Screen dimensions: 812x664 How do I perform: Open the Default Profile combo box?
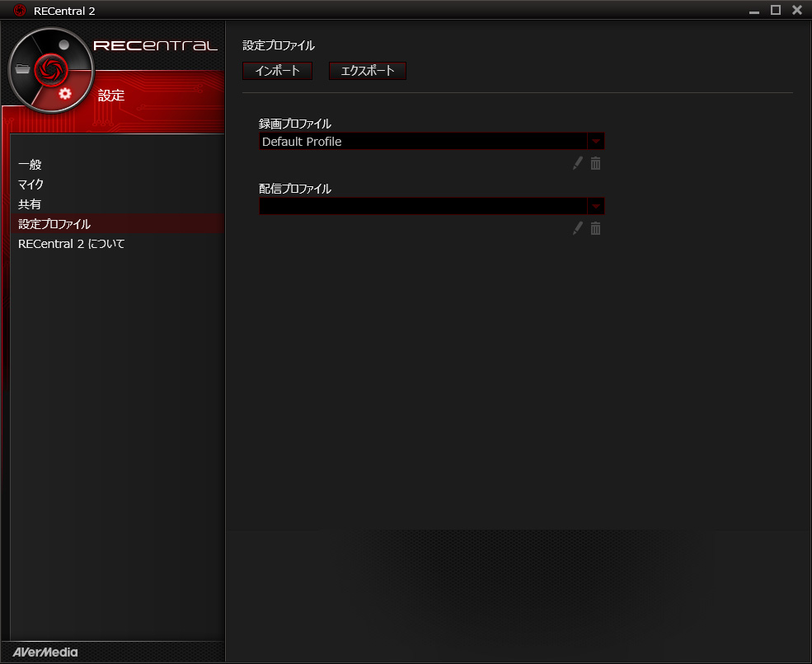click(x=431, y=142)
